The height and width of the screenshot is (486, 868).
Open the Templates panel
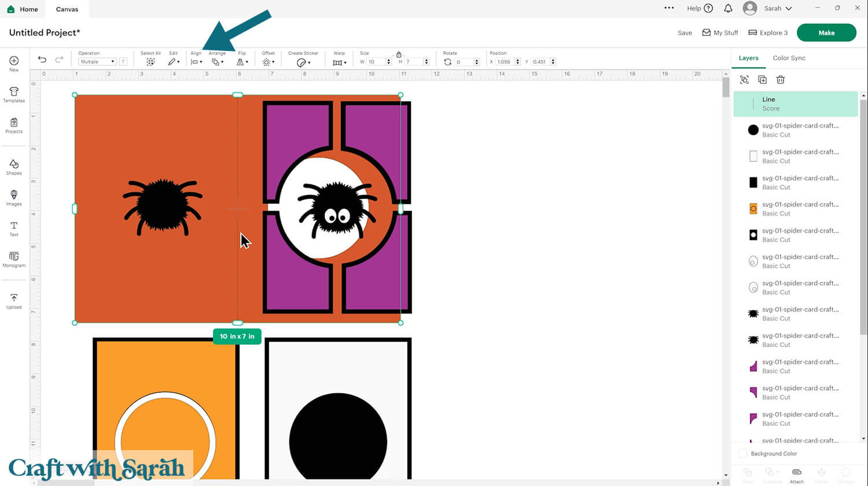tap(13, 94)
